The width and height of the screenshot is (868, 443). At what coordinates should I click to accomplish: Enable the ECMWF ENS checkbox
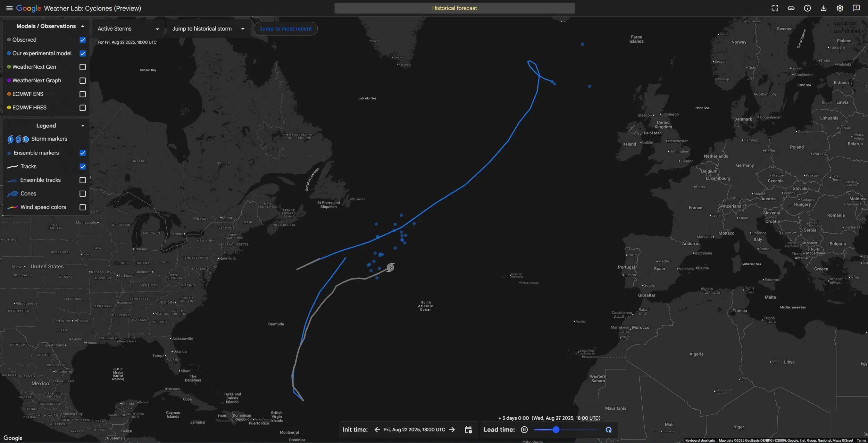point(83,94)
